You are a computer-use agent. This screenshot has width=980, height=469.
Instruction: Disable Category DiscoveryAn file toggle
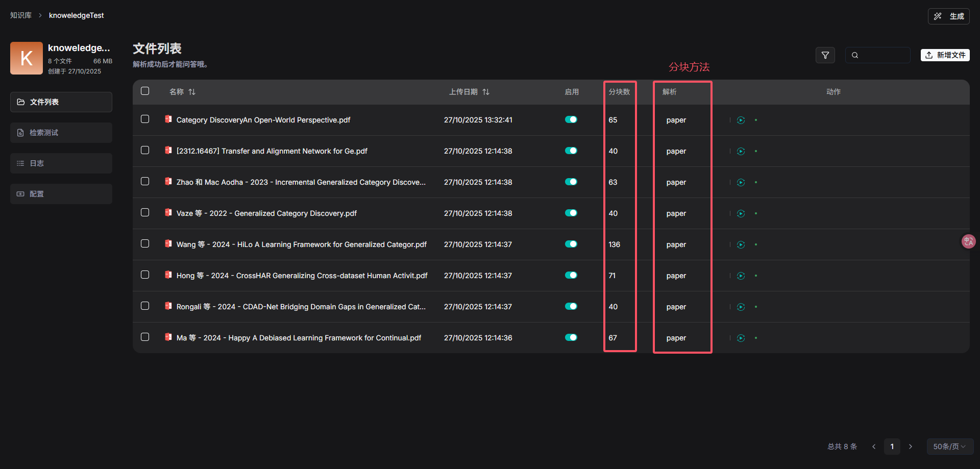pyautogui.click(x=571, y=119)
